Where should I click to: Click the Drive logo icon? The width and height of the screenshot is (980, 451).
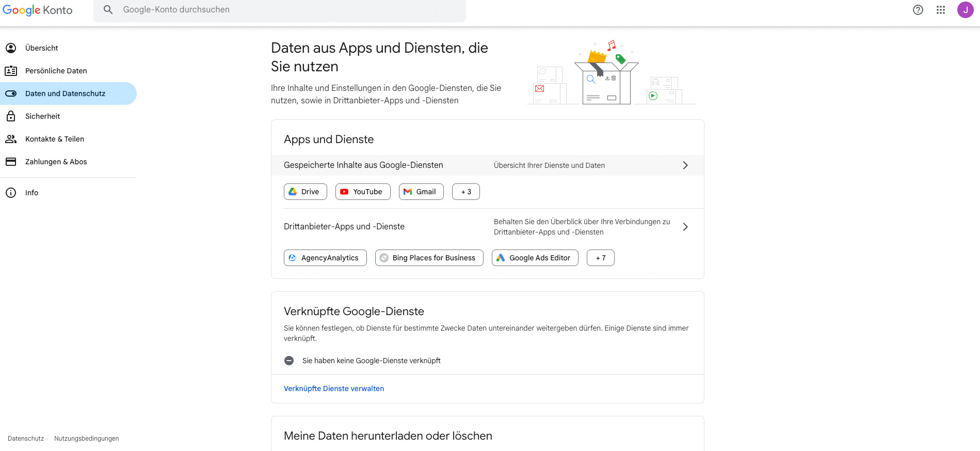pyautogui.click(x=293, y=192)
